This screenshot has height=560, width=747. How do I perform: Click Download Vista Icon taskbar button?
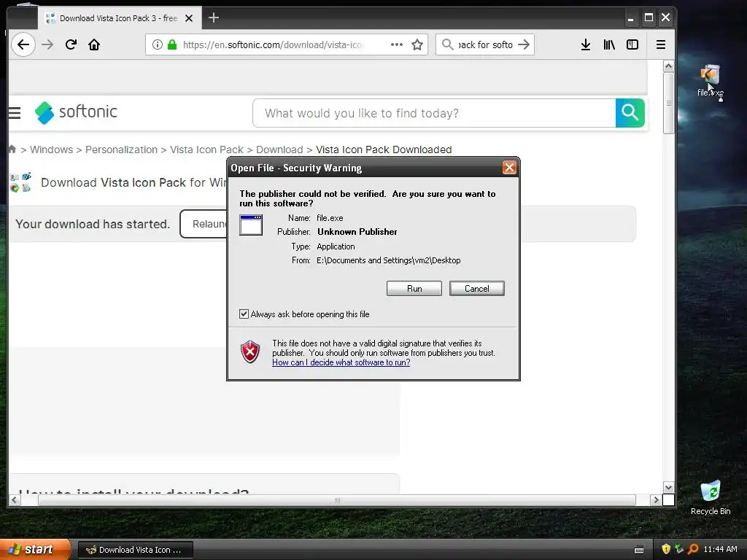(x=135, y=550)
